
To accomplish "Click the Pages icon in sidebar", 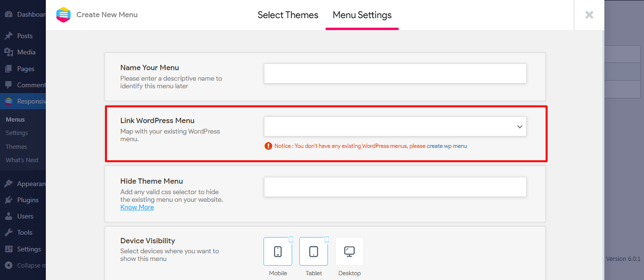I will coord(9,69).
